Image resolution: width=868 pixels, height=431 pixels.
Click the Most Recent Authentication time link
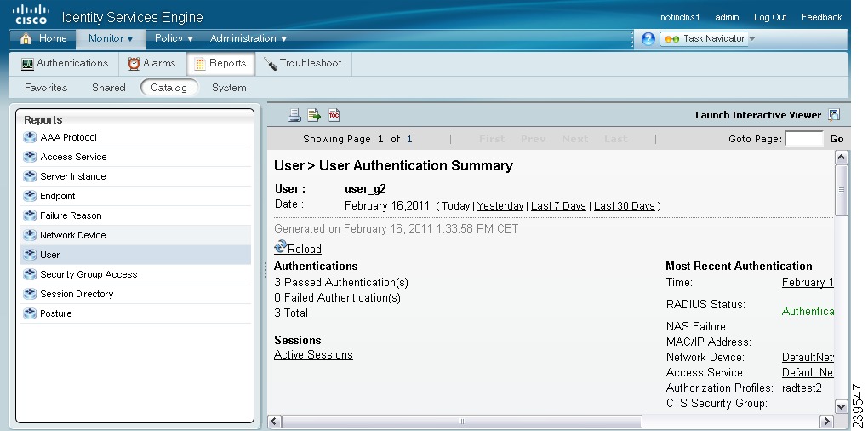pyautogui.click(x=808, y=282)
